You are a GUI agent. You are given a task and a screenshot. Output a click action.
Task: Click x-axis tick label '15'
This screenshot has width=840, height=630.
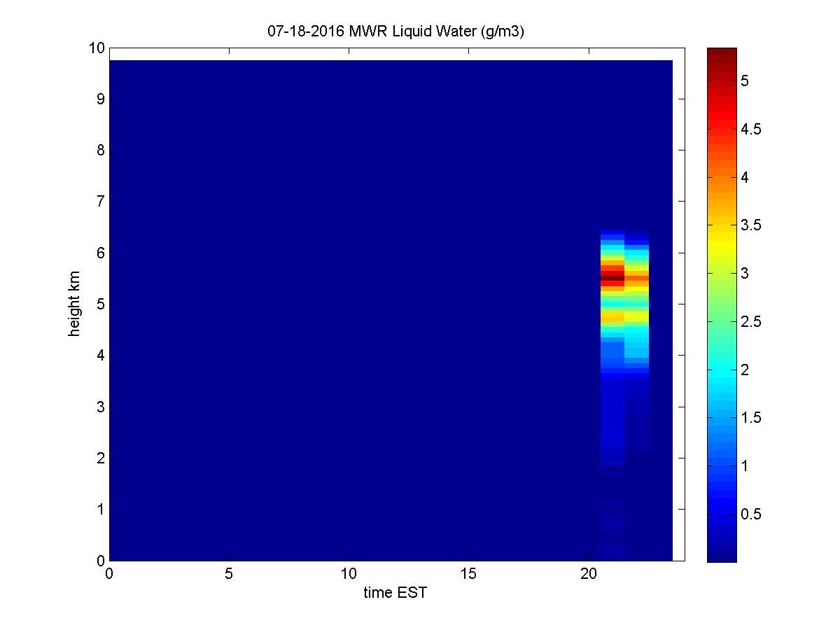tap(468, 573)
